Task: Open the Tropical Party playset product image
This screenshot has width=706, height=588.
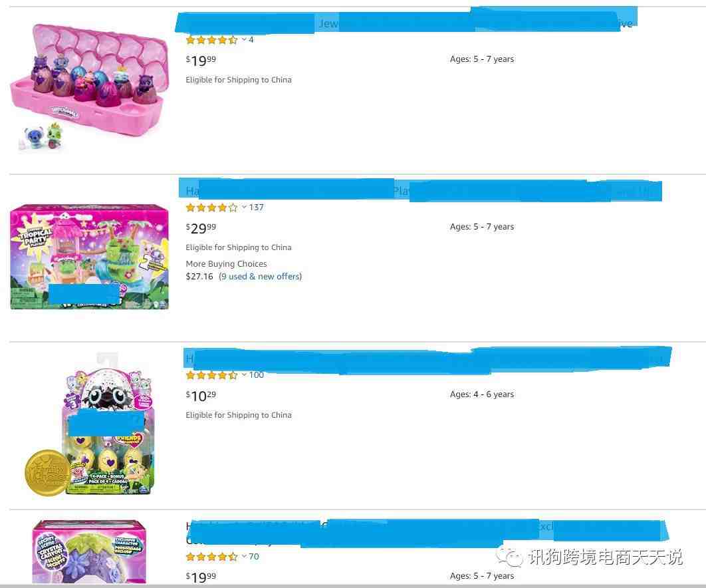Action: point(89,257)
